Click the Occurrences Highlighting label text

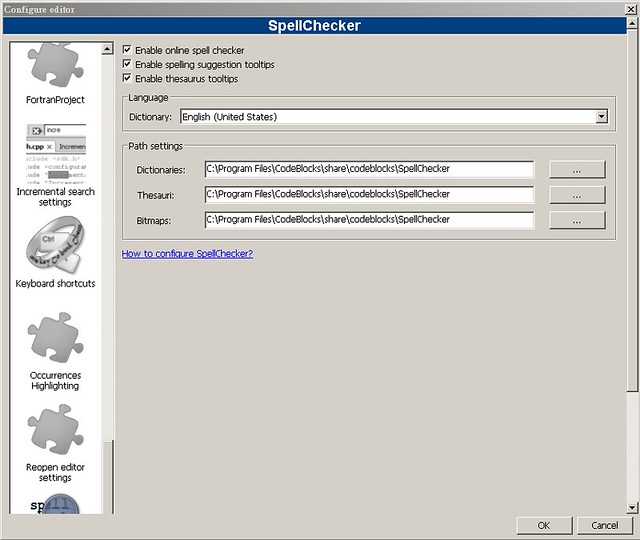(56, 380)
